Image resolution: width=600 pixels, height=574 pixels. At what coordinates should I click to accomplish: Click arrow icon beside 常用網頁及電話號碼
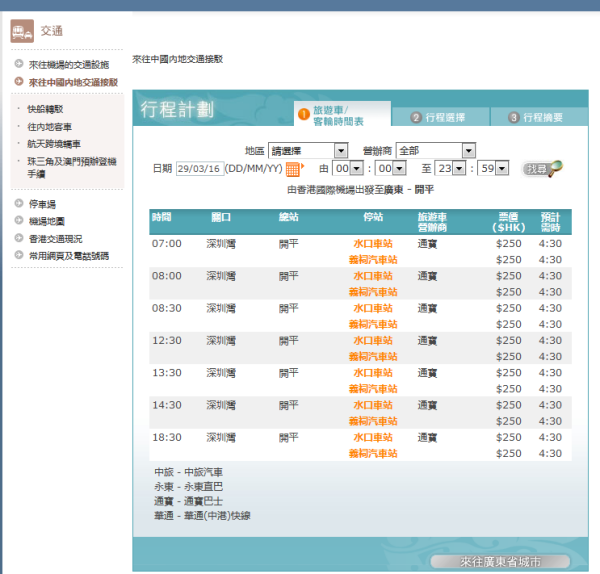point(19,256)
